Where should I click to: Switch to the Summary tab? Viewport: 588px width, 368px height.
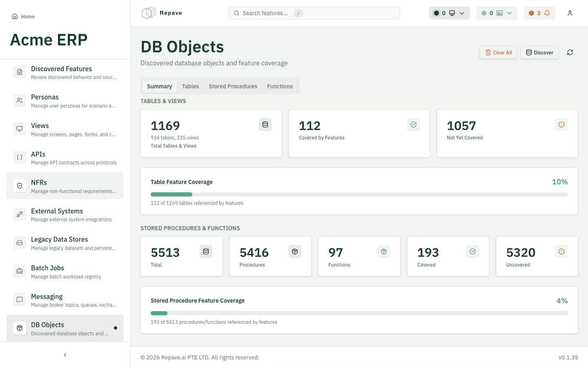pyautogui.click(x=159, y=86)
